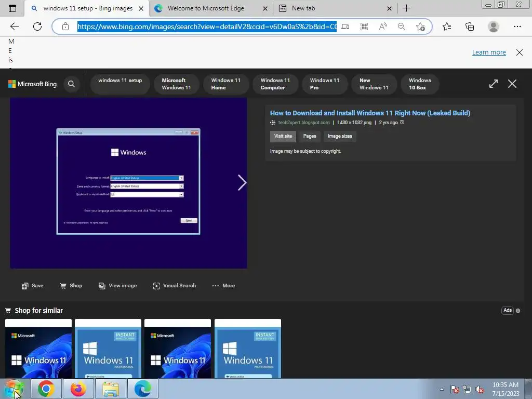Click the Windows Setup preview image

click(128, 183)
